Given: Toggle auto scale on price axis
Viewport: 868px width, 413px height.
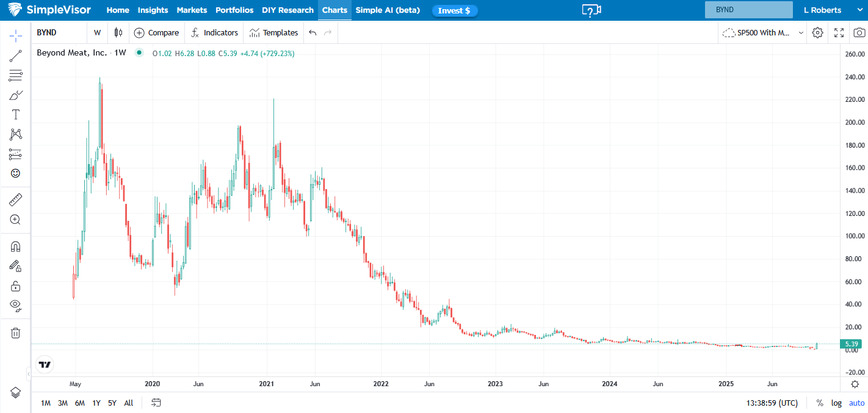Looking at the screenshot, I should pyautogui.click(x=857, y=403).
